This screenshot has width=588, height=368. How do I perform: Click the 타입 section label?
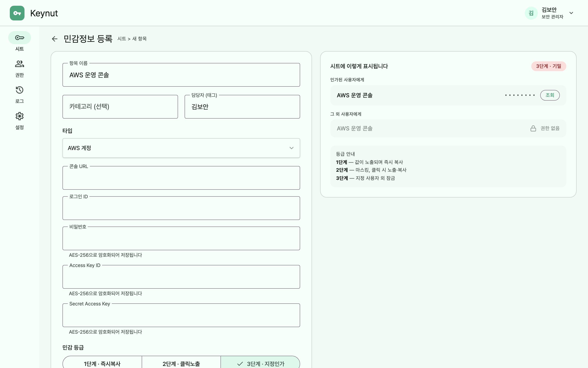67,131
